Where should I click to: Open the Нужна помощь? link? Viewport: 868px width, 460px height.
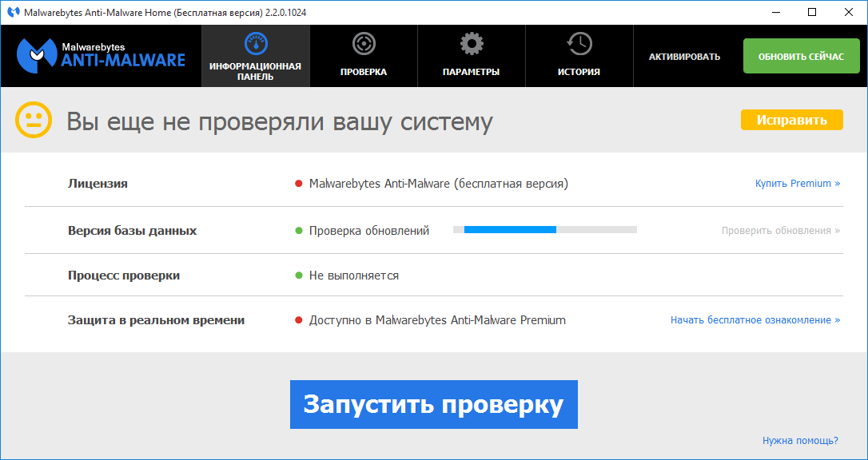pos(800,441)
